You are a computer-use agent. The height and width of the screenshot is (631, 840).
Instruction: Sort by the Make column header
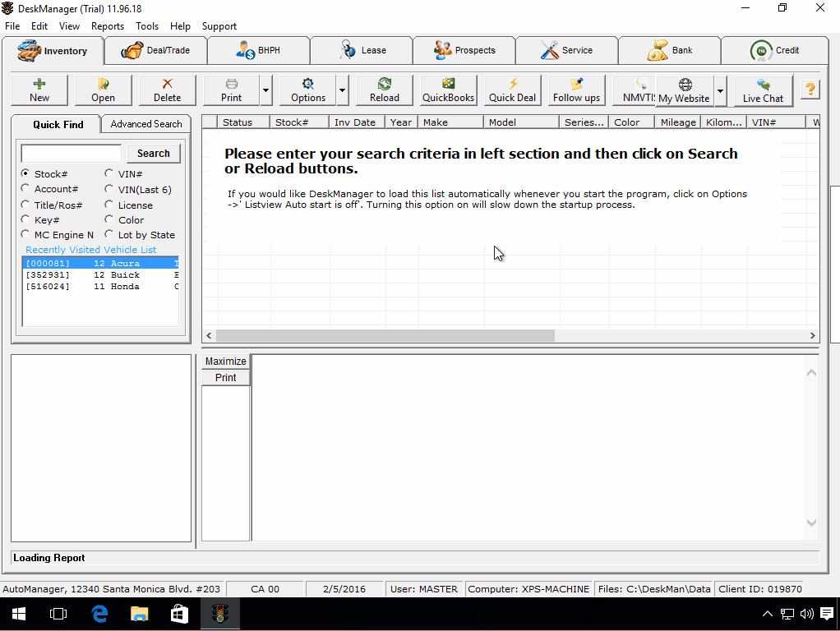[x=450, y=122]
